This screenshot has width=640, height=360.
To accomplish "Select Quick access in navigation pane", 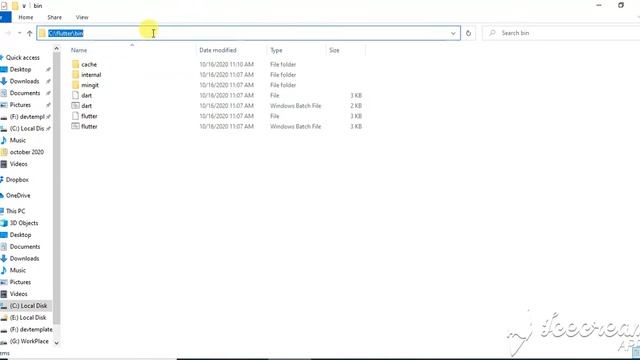I will click(22, 58).
